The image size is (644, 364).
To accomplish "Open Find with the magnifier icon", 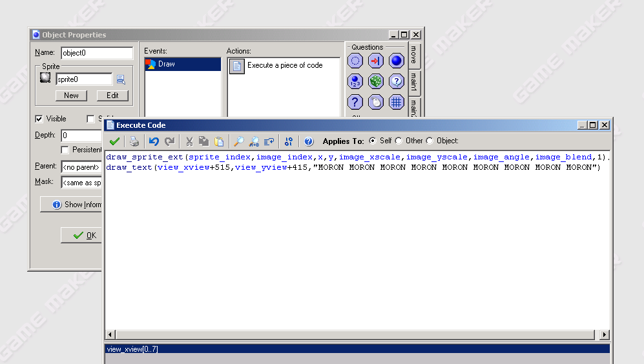I will [239, 141].
